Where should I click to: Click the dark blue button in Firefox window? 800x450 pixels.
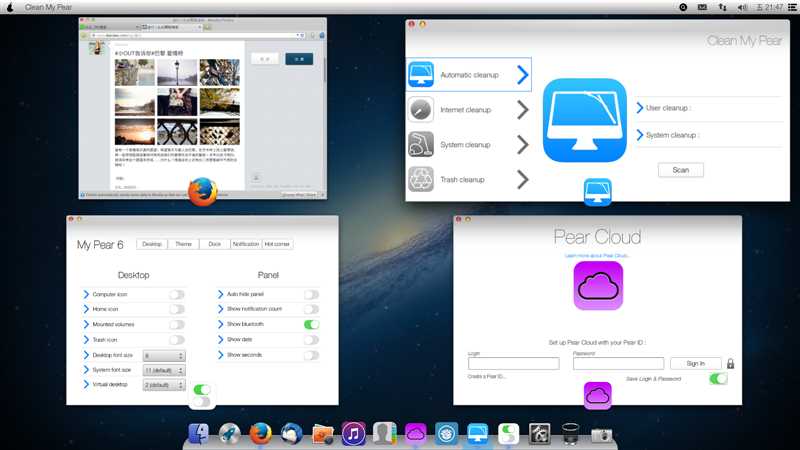coord(299,59)
